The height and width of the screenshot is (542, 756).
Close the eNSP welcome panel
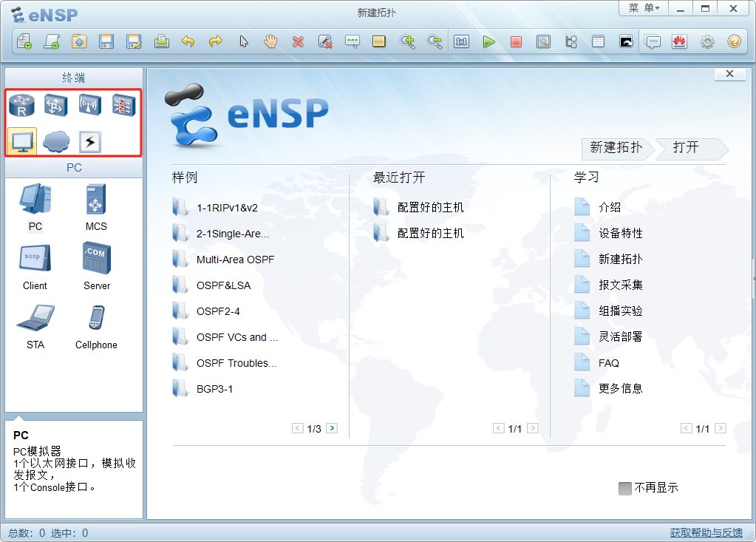click(x=729, y=74)
